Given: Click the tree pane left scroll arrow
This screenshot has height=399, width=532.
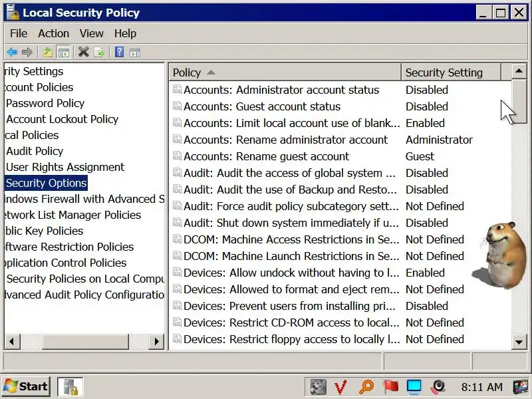Looking at the screenshot, I should click(x=13, y=341).
